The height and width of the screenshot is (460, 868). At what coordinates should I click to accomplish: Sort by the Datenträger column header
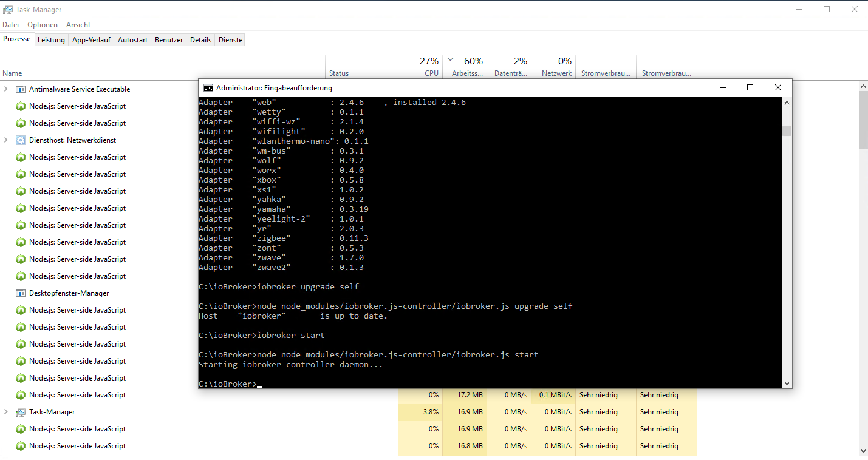[x=509, y=67]
